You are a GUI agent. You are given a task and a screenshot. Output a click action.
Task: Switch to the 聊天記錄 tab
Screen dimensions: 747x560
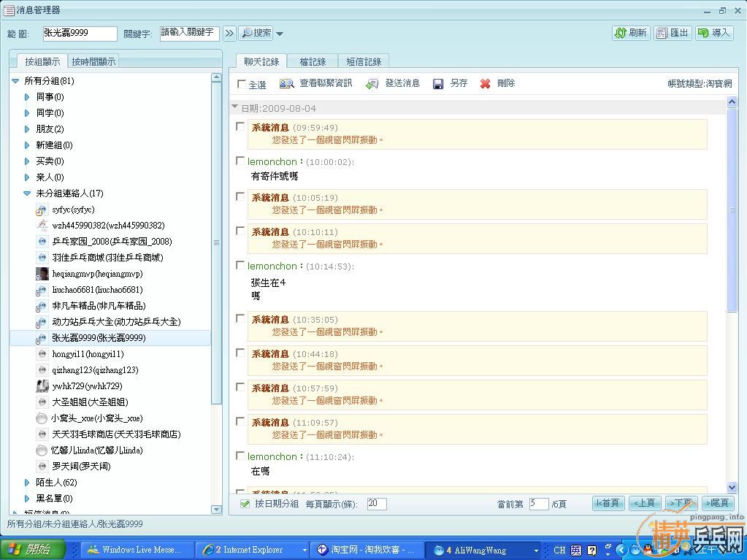(x=261, y=61)
